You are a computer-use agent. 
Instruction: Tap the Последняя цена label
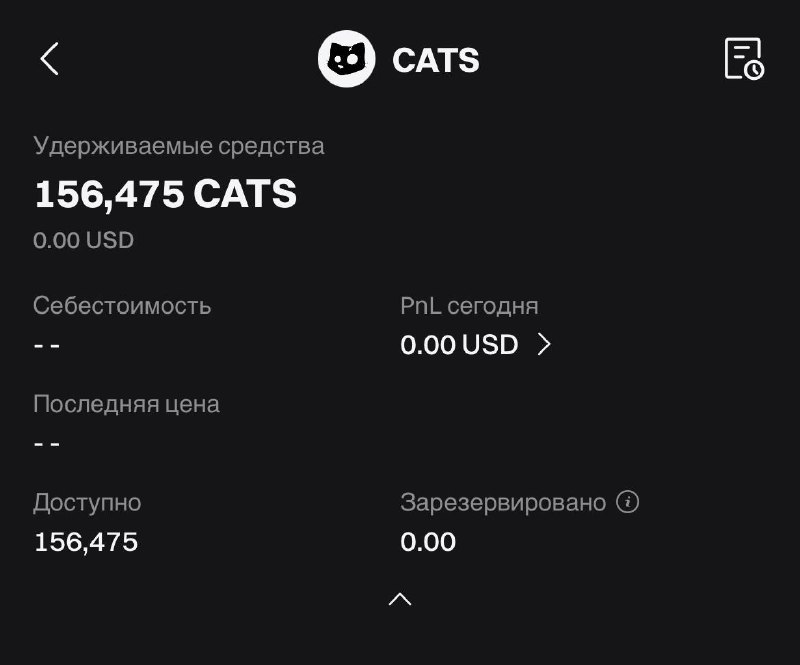pyautogui.click(x=127, y=404)
